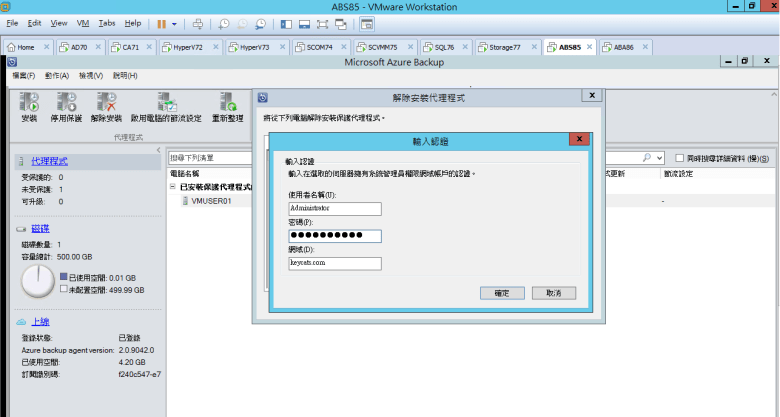Open dropdown arrow next to VMware pause button
The width and height of the screenshot is (780, 417).
click(x=177, y=23)
